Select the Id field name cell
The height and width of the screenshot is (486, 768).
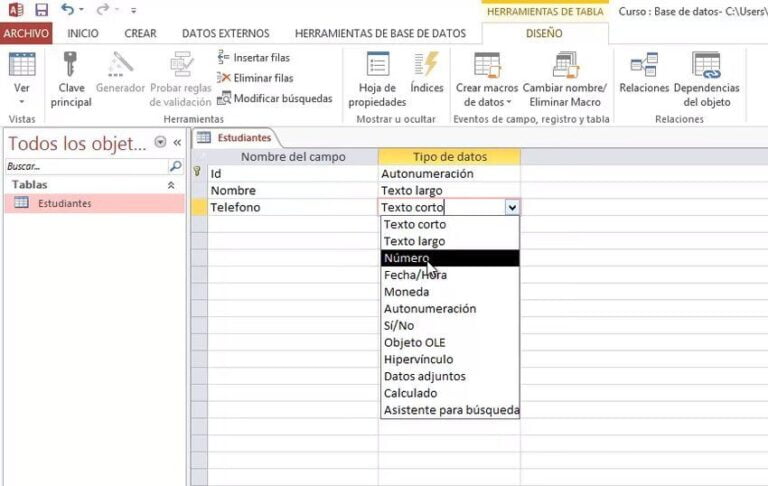pyautogui.click(x=293, y=173)
